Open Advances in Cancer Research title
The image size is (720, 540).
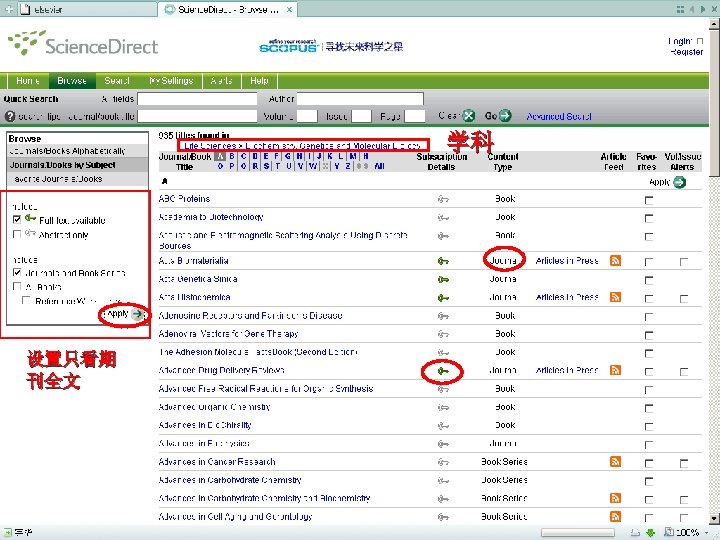pos(217,461)
